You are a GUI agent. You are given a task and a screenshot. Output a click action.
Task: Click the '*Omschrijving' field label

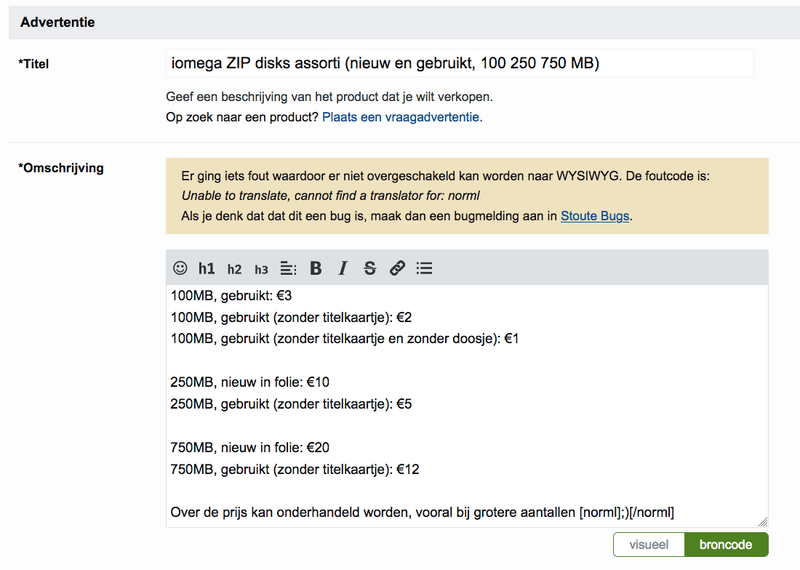coord(61,168)
